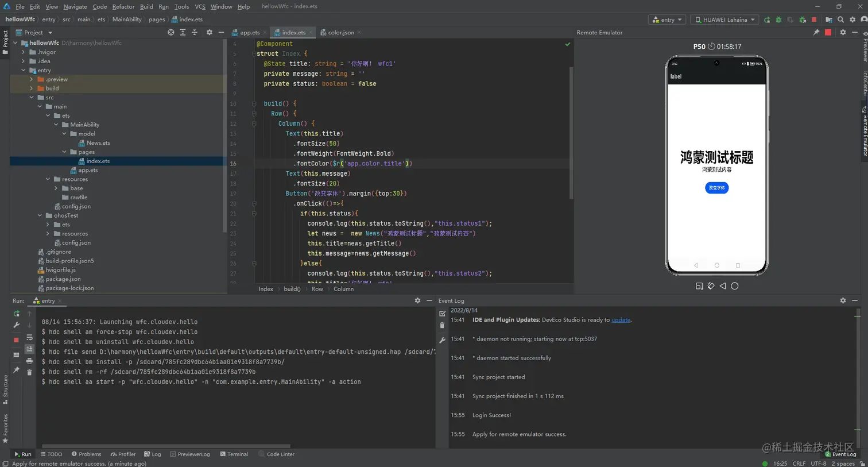Tap the blue 改变字体 button in emulator

point(716,188)
